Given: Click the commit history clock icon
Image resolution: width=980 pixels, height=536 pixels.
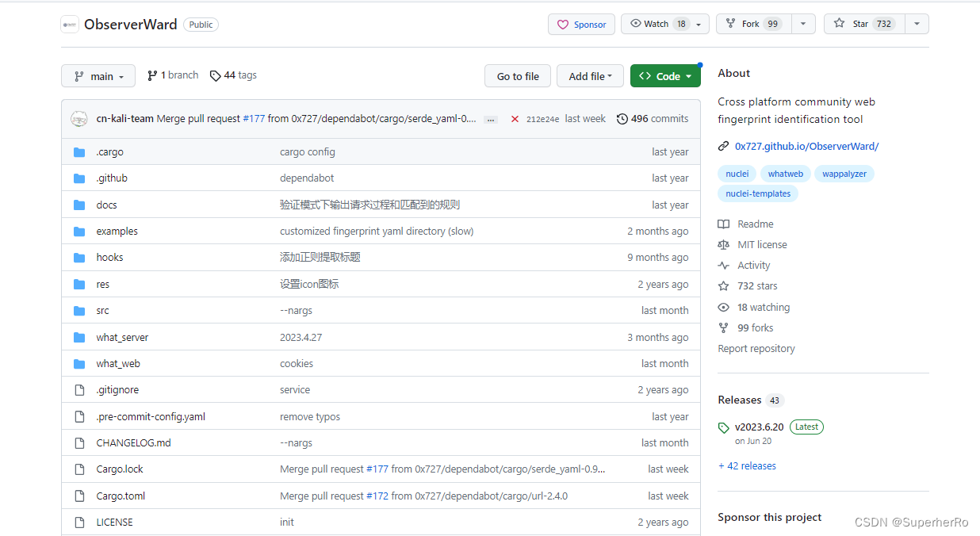Looking at the screenshot, I should point(622,118).
